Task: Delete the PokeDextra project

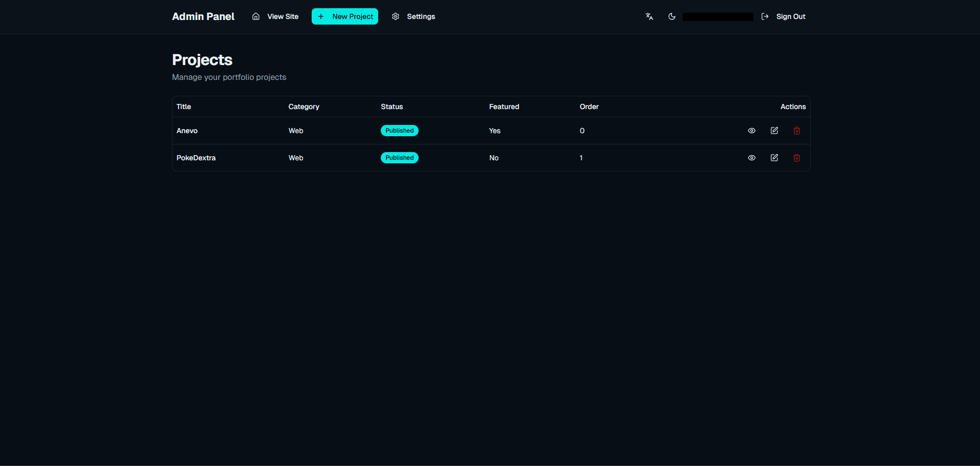Action: point(796,158)
